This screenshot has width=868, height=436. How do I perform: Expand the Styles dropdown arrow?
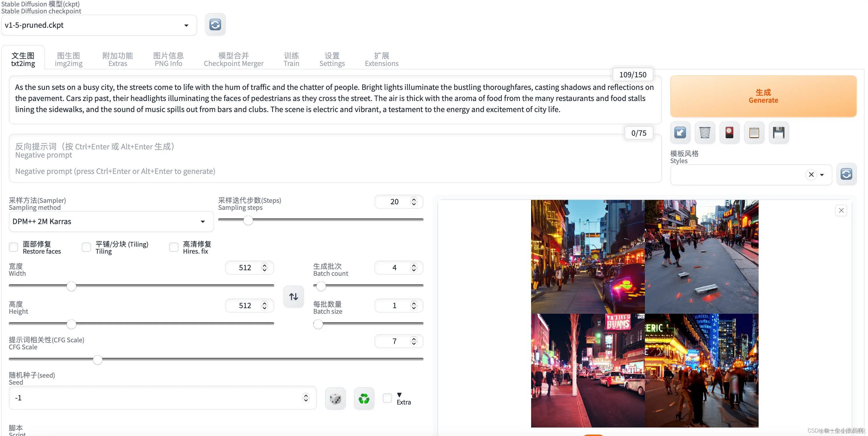coord(822,175)
